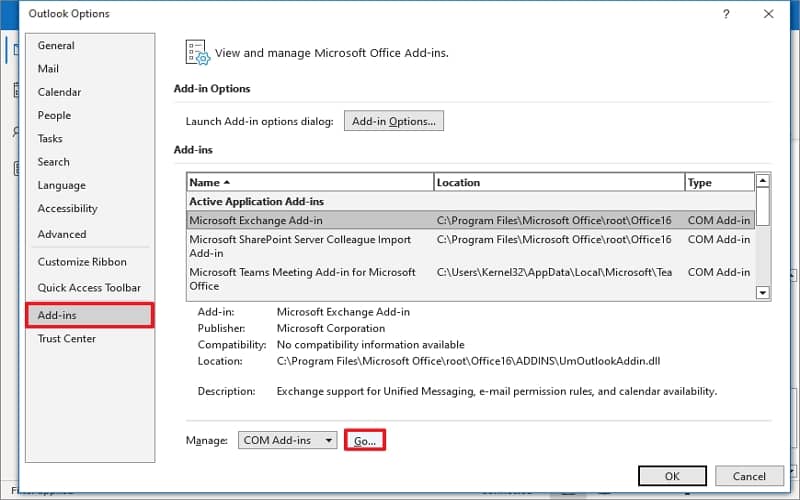The width and height of the screenshot is (800, 500).
Task: Click the Exchange support description text
Action: click(x=497, y=391)
